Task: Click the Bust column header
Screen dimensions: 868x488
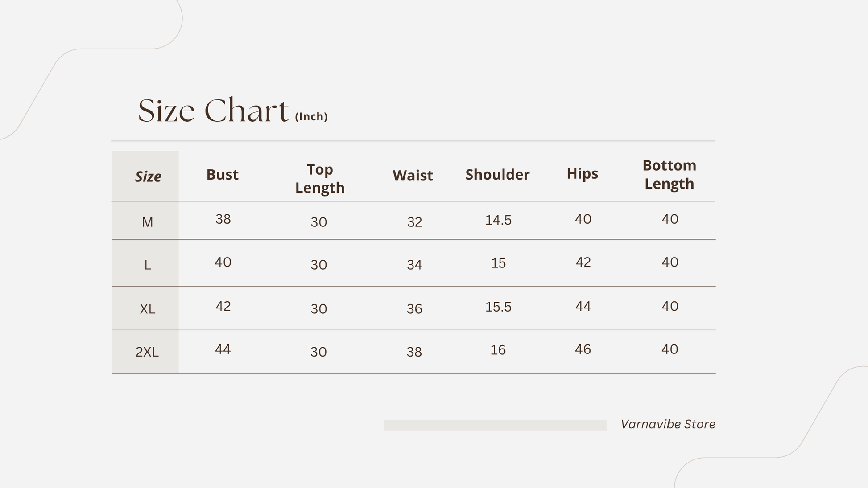Action: [x=222, y=174]
